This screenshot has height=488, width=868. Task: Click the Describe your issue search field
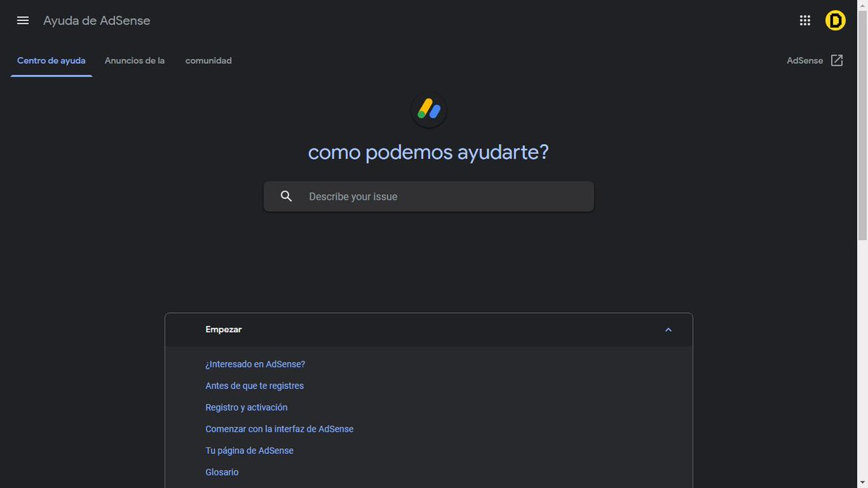429,197
